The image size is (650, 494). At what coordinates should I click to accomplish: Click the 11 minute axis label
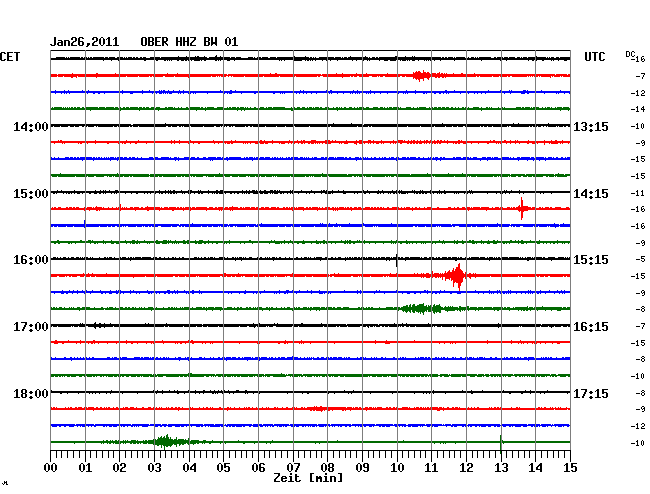(x=431, y=468)
